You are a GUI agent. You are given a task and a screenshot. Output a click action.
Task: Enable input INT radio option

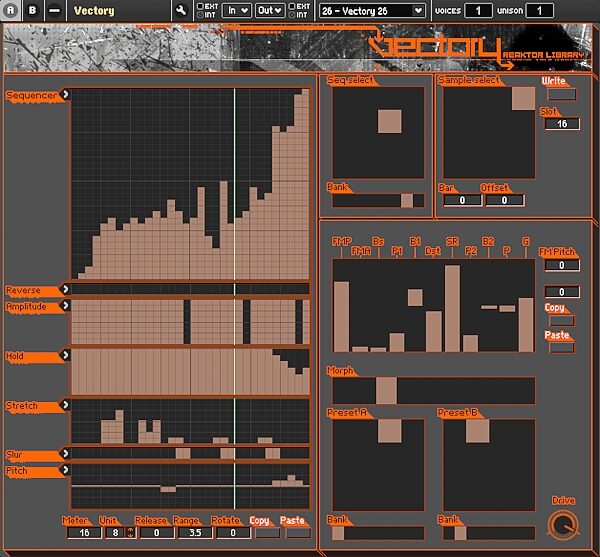click(200, 15)
